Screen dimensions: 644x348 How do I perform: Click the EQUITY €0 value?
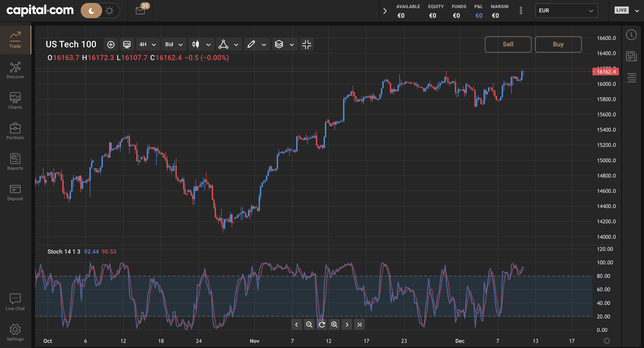(x=432, y=15)
